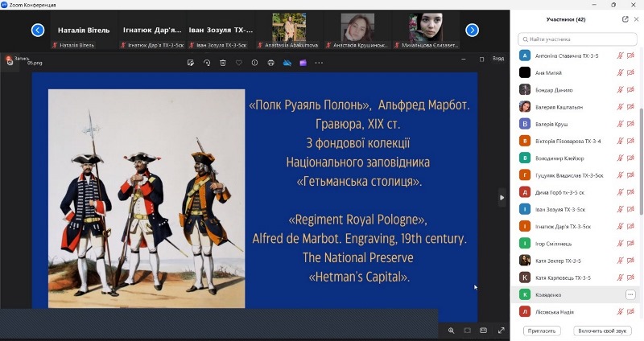The width and height of the screenshot is (644, 341).
Task: Pop out the participants panel
Action: tap(625, 19)
